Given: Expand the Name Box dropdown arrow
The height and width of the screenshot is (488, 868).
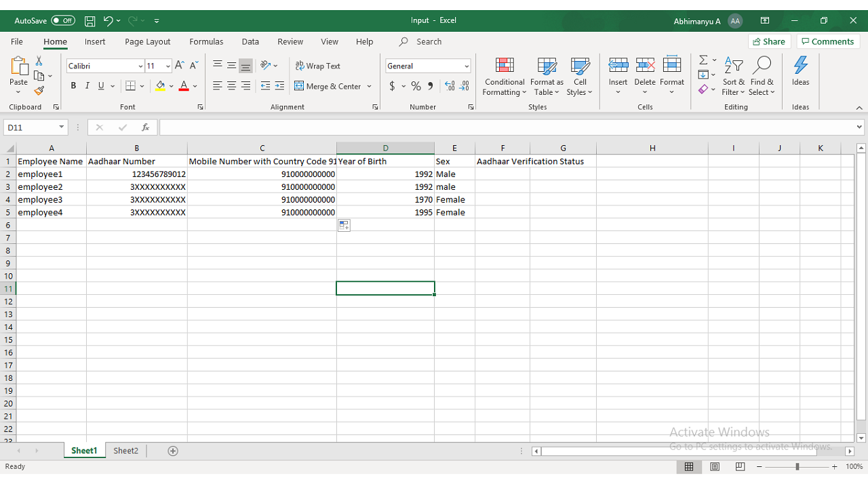Looking at the screenshot, I should 61,127.
